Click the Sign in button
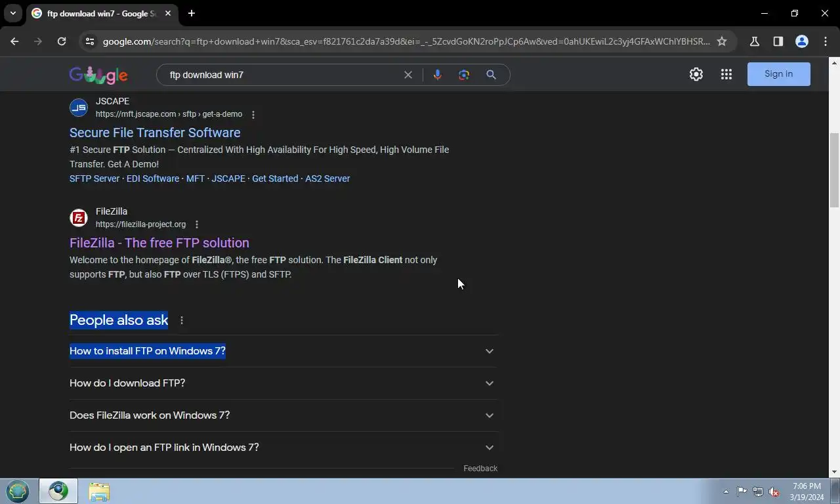 [x=779, y=74]
